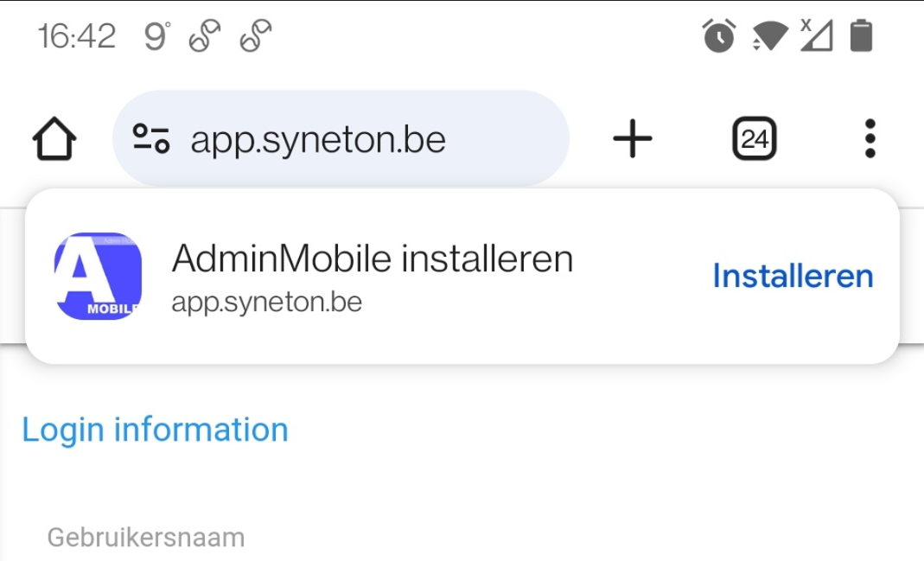Tap the battery status icon

click(861, 35)
